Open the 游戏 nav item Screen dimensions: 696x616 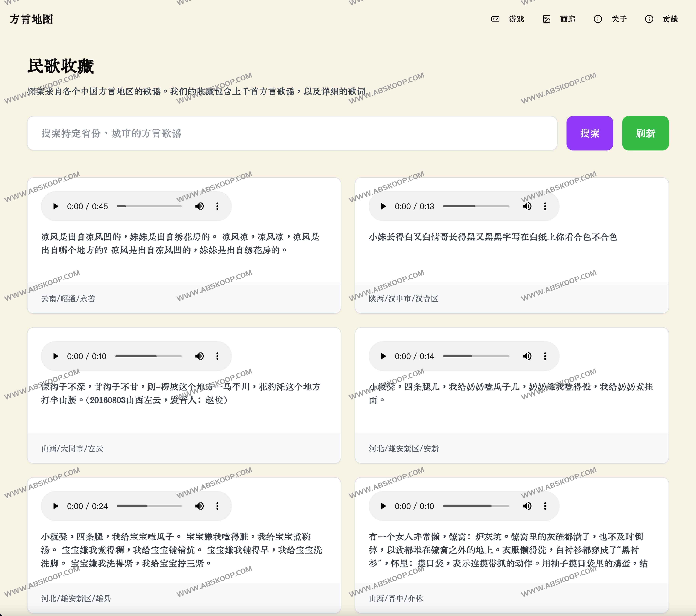pyautogui.click(x=516, y=19)
